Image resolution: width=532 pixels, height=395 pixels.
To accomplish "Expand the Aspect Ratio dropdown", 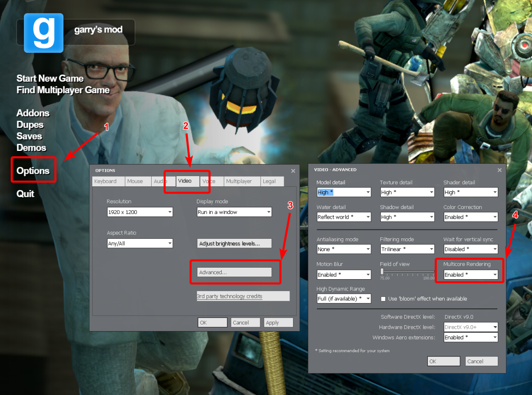I will (x=140, y=243).
